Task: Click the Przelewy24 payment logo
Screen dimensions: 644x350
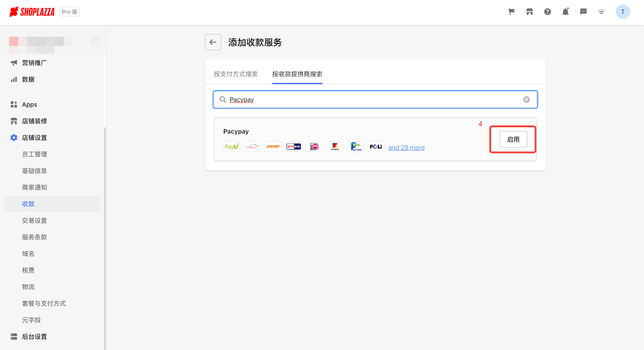Action: [252, 146]
